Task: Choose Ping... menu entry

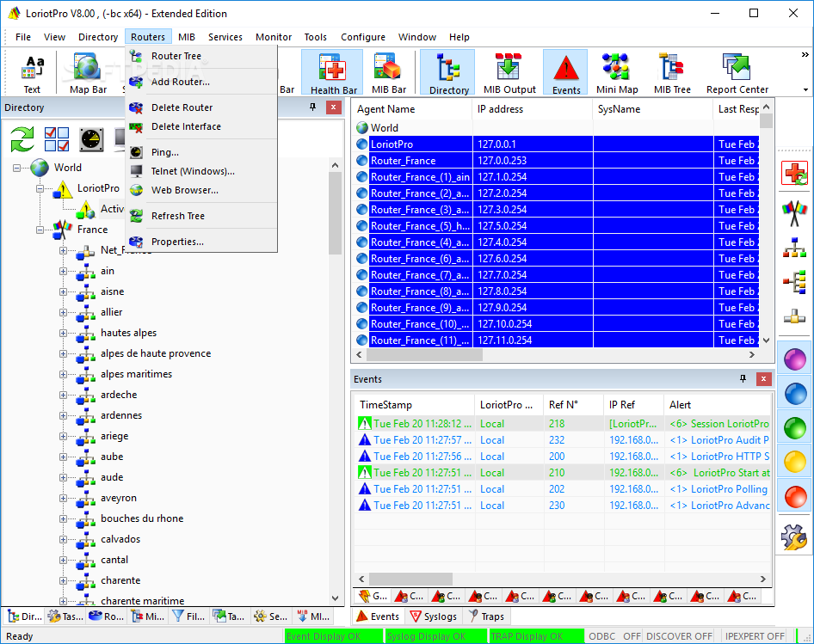Action: pyautogui.click(x=201, y=152)
